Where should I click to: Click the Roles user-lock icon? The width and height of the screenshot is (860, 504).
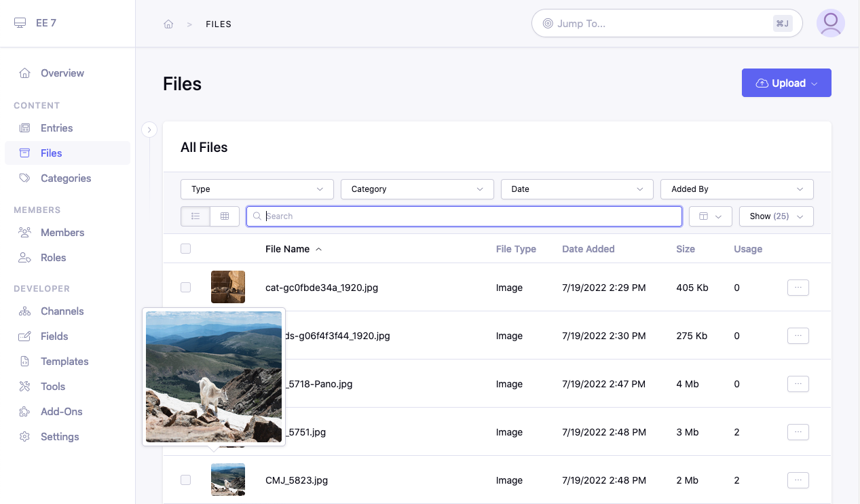pos(24,258)
